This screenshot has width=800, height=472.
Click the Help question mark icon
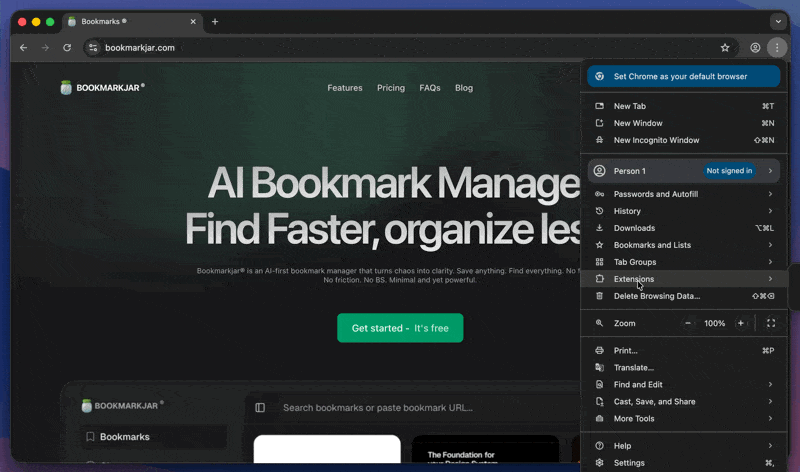point(599,445)
